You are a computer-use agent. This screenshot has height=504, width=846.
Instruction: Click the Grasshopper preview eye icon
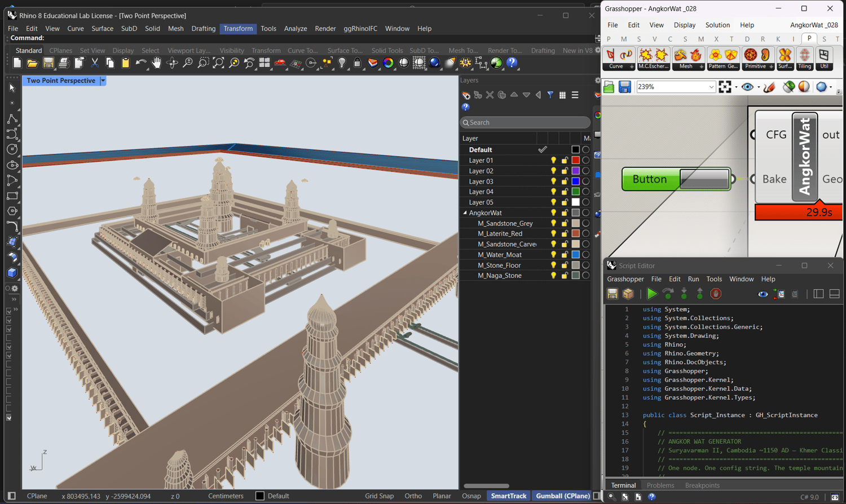tap(747, 87)
